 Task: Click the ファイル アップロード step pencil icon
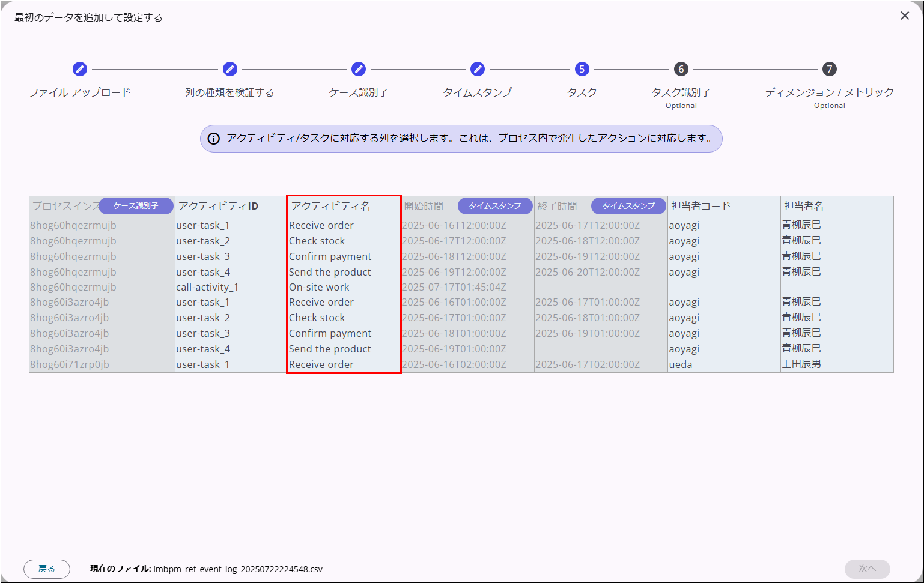(80, 69)
